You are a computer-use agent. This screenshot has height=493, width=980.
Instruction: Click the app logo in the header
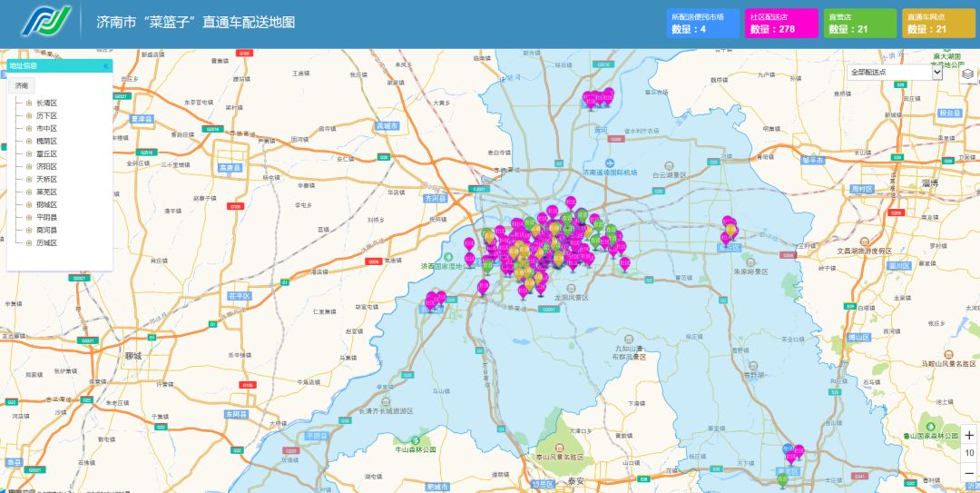pos(45,22)
